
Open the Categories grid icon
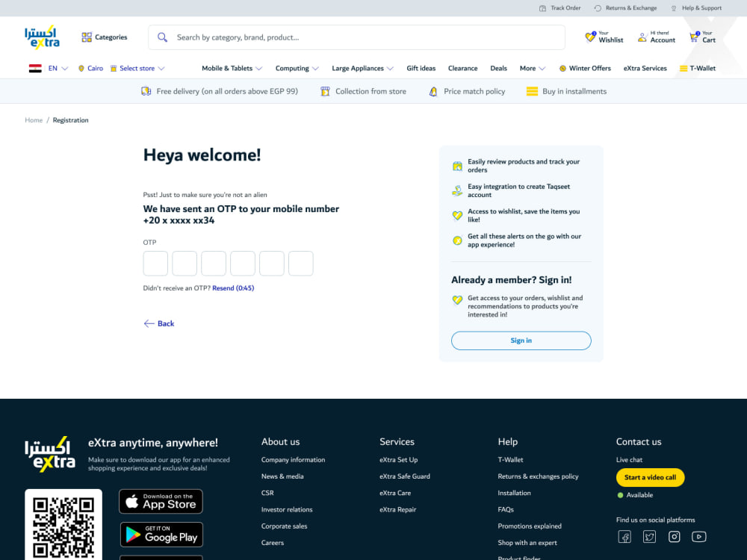87,37
